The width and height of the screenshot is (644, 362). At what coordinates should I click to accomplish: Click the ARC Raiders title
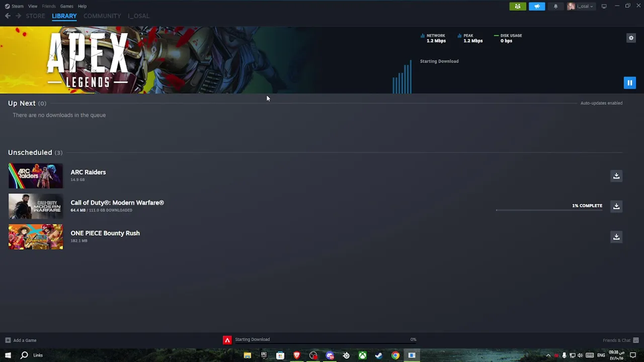tap(88, 172)
